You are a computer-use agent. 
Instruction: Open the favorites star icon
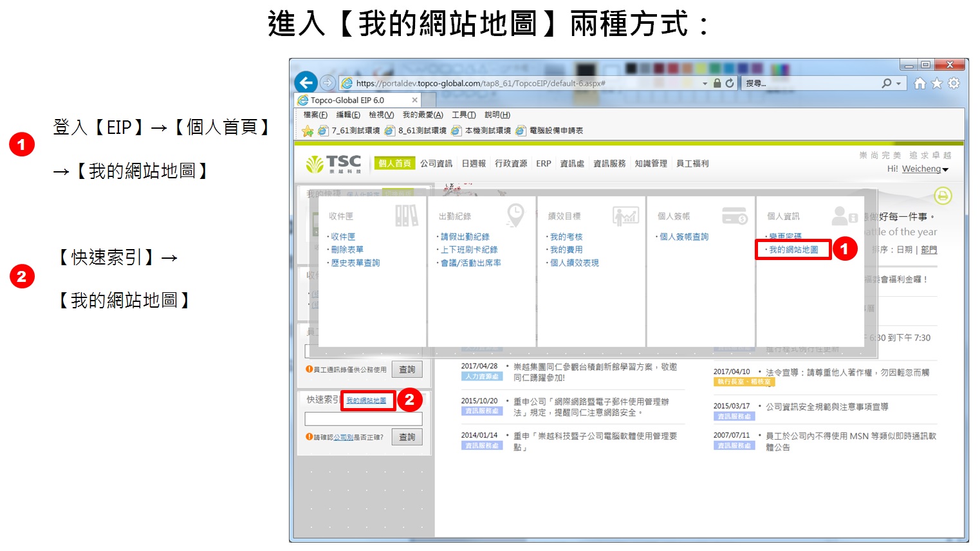[x=937, y=83]
